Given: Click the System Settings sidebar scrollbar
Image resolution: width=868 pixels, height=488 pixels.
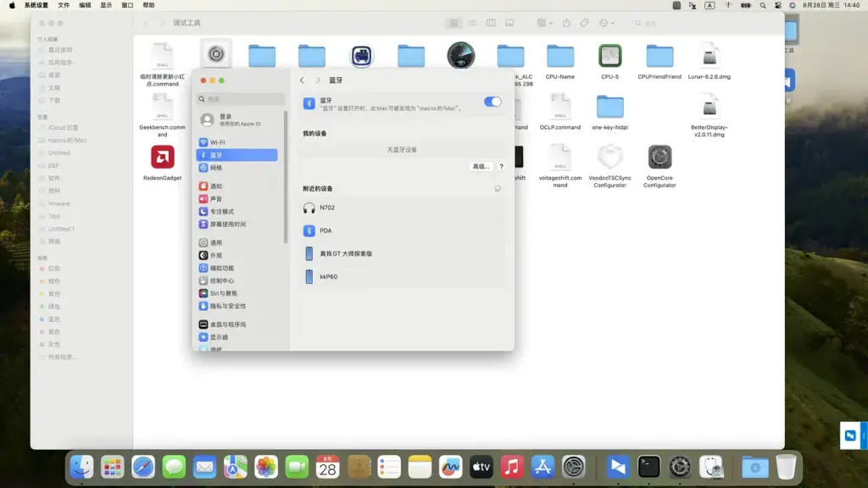Looking at the screenshot, I should (286, 177).
